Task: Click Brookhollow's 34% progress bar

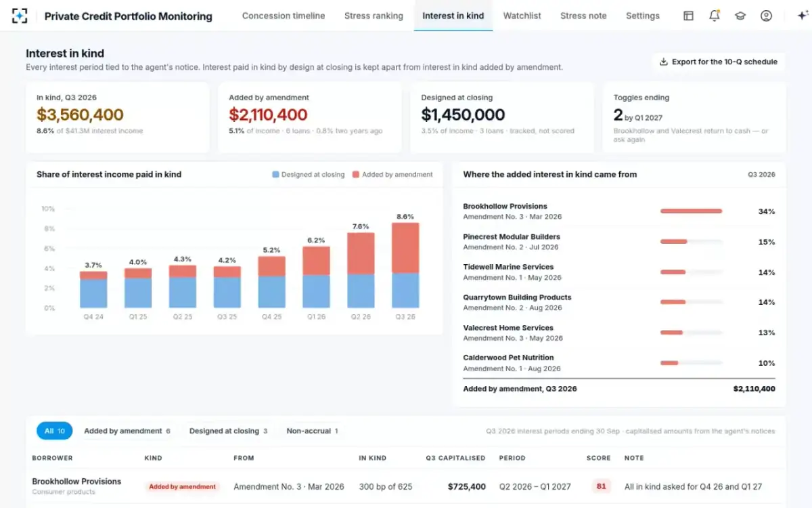Action: (x=692, y=211)
